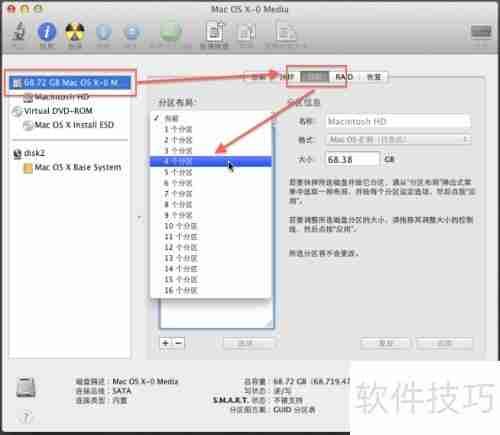The image size is (500, 435).
Task: Click the plus add partition button
Action: click(x=166, y=343)
